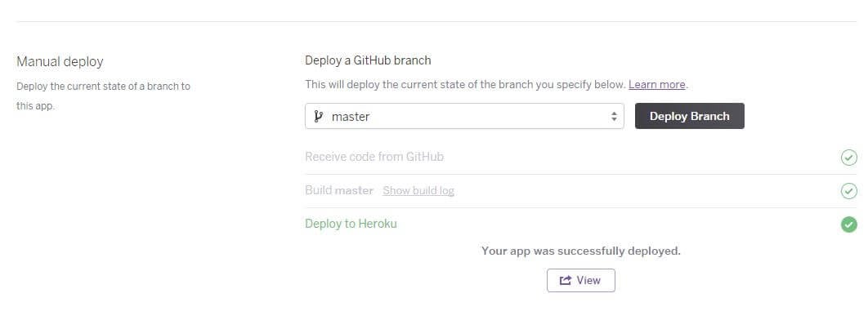Click the Manual deploy description text
Screen dimensions: 868x329
pyautogui.click(x=104, y=96)
